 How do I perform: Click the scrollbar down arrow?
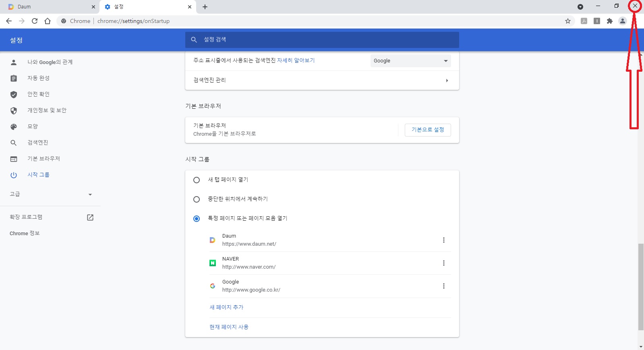pos(641,347)
